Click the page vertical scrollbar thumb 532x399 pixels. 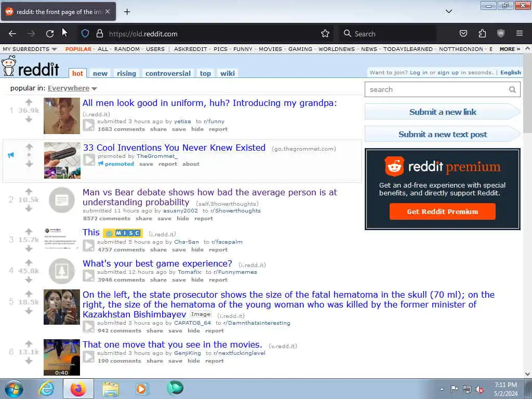(528, 94)
